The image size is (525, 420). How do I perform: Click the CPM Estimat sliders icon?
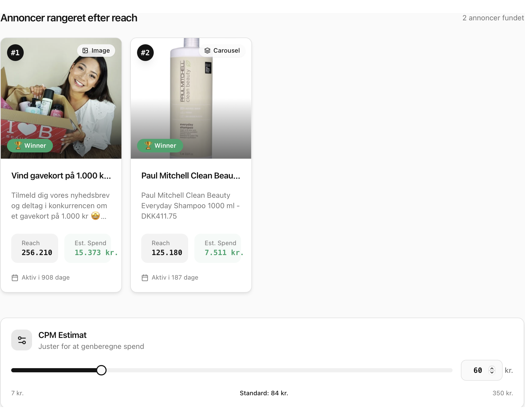(x=22, y=340)
